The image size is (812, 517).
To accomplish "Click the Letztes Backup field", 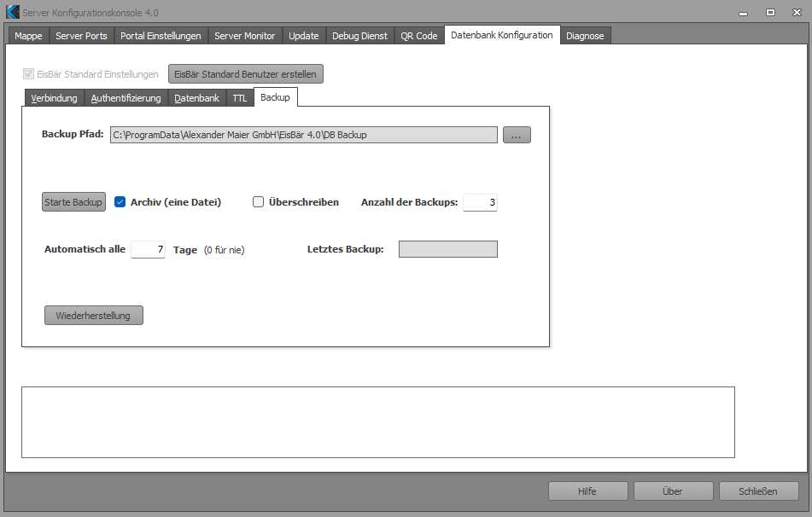I will point(448,249).
